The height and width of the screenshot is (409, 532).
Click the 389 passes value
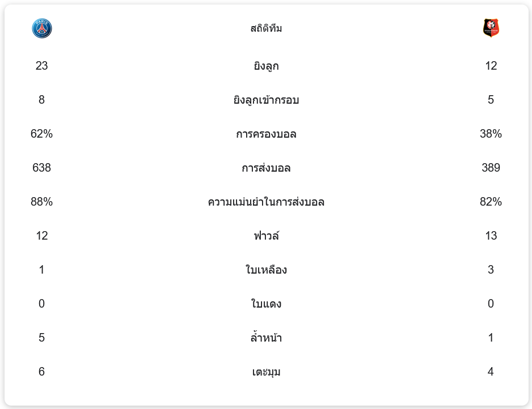tap(491, 168)
